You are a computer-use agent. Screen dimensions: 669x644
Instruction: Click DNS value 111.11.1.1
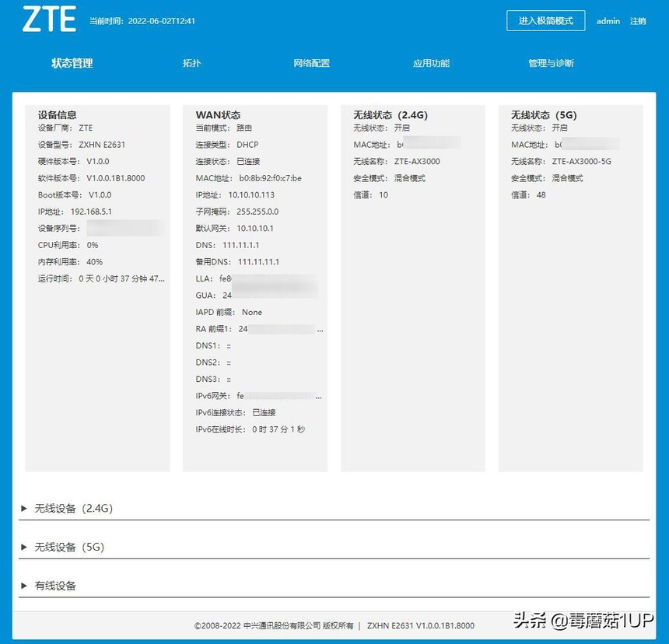pyautogui.click(x=240, y=245)
